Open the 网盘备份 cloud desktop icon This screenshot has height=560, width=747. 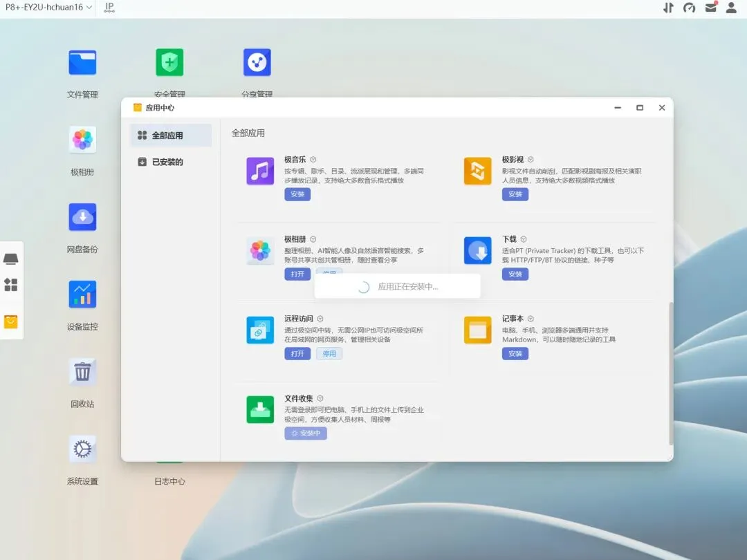click(82, 217)
